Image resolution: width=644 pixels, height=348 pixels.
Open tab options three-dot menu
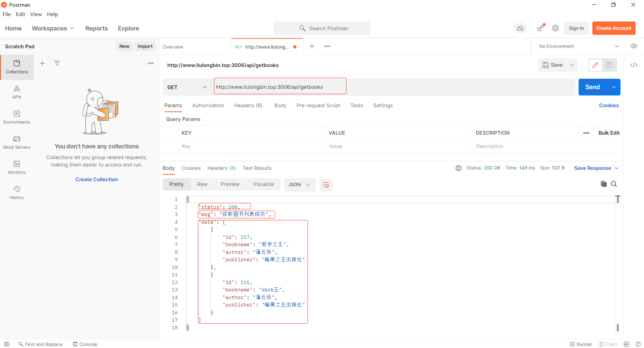(327, 46)
